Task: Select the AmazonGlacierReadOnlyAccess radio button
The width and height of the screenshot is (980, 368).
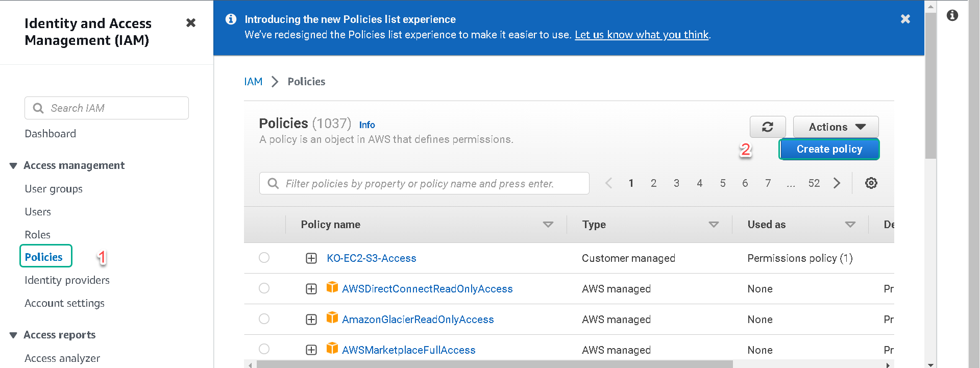Action: pos(264,319)
